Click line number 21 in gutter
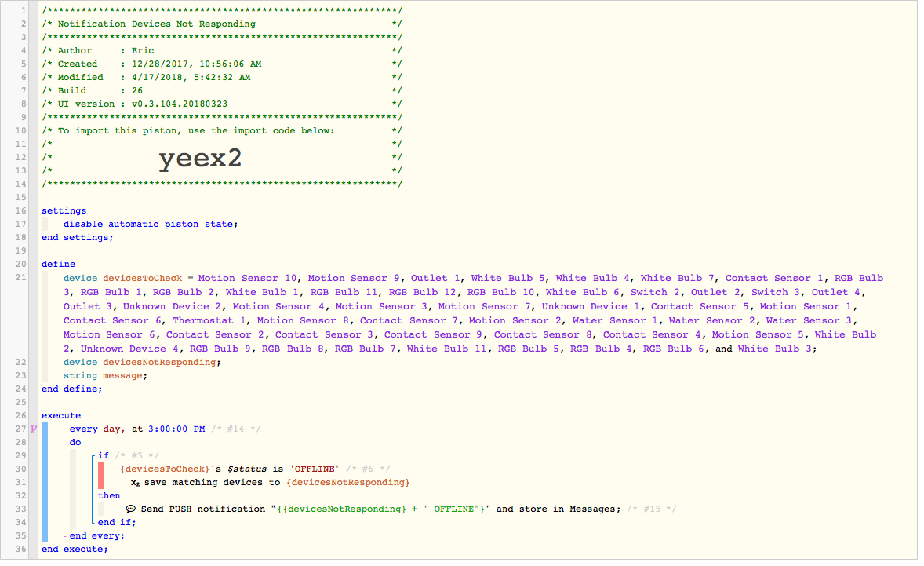924x566 pixels. pos(20,278)
